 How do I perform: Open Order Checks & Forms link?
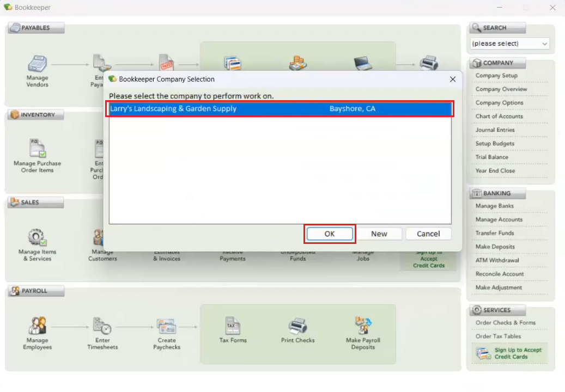[506, 323]
